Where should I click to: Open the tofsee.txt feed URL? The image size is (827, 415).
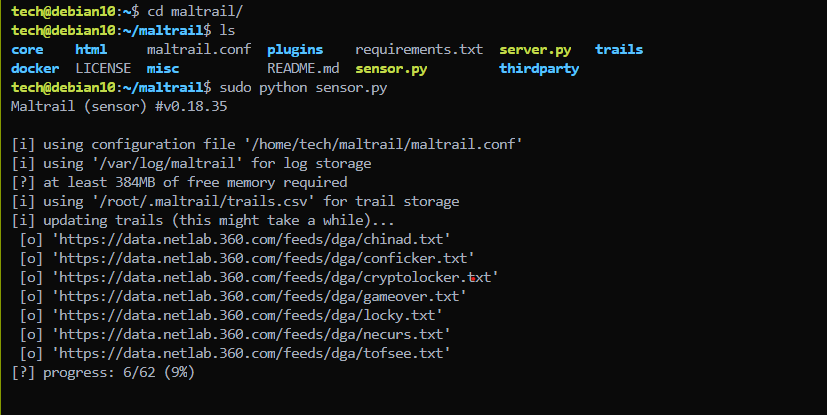coord(251,353)
